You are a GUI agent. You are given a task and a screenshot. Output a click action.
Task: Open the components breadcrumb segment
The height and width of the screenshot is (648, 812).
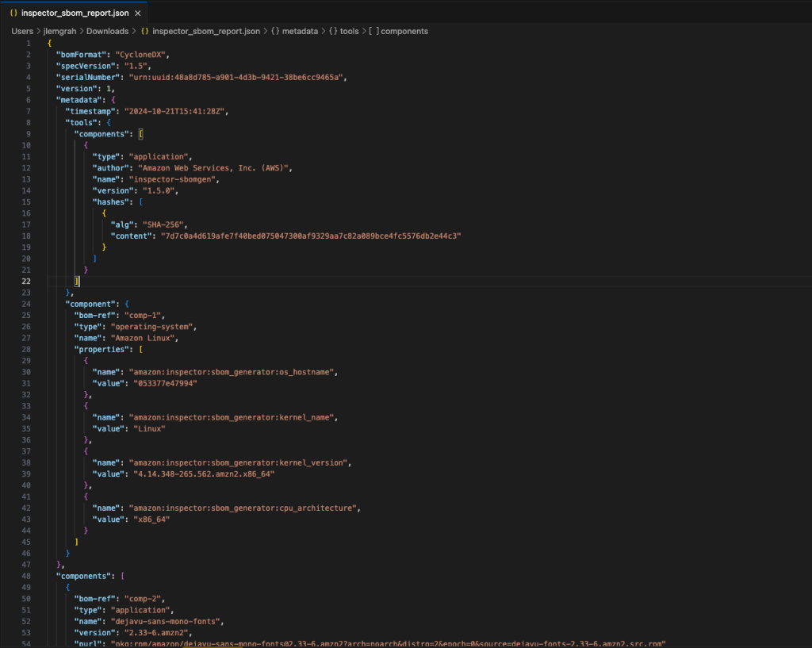point(404,31)
